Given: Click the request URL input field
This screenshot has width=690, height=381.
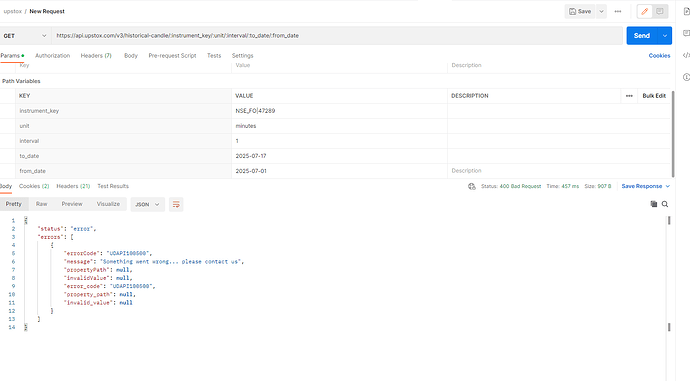Looking at the screenshot, I should pyautogui.click(x=337, y=36).
